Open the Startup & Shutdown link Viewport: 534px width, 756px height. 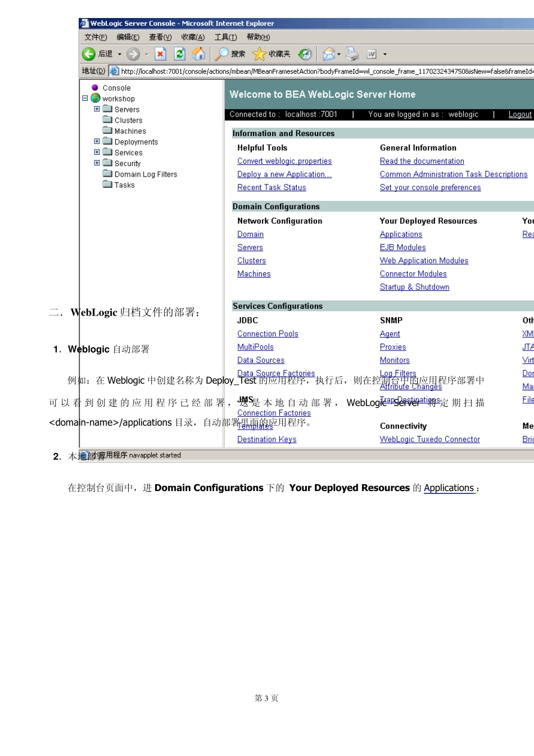coord(415,287)
